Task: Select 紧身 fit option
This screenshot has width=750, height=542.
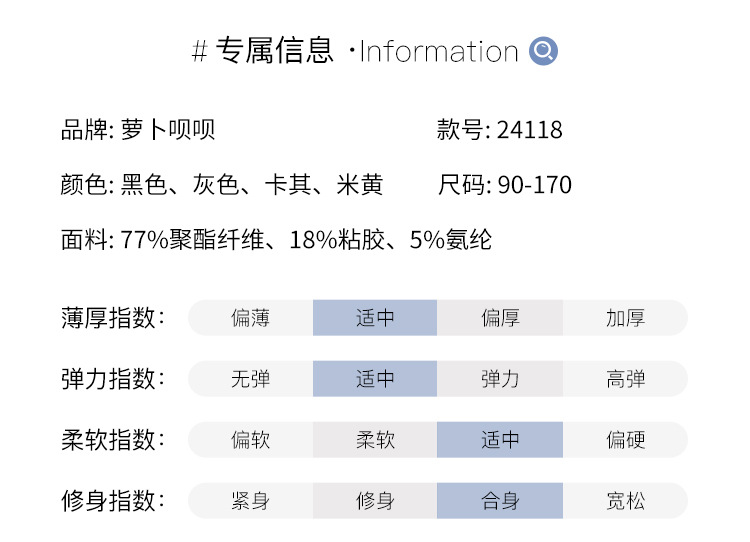Action: point(251,501)
